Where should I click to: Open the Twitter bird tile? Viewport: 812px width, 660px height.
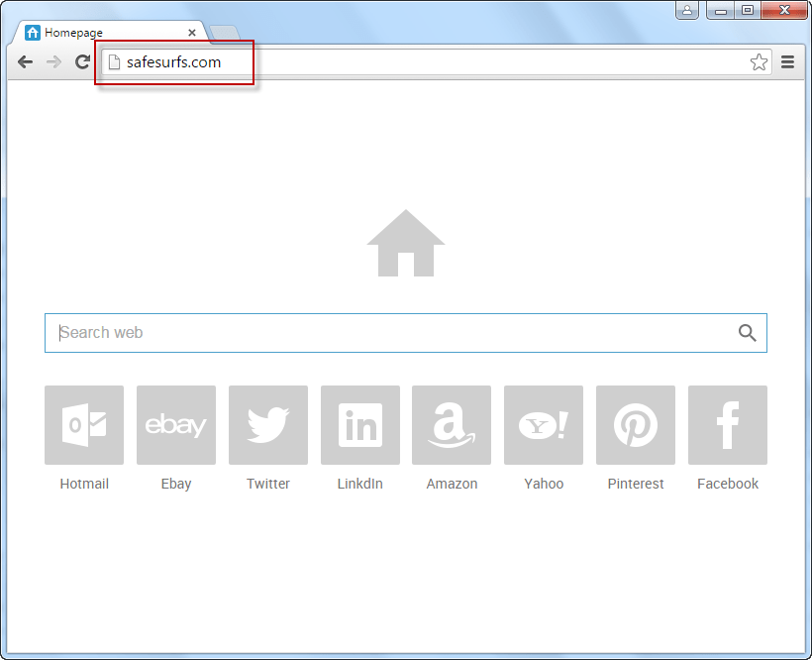click(268, 425)
